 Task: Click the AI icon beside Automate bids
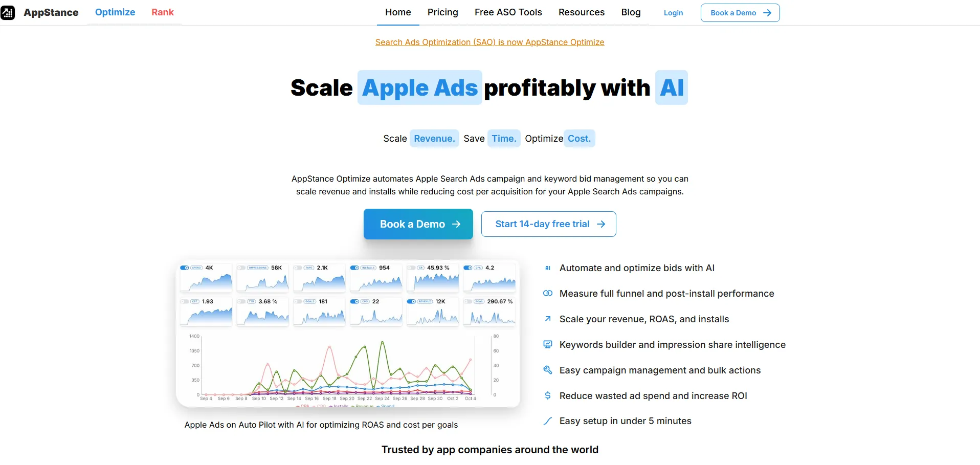tap(548, 268)
